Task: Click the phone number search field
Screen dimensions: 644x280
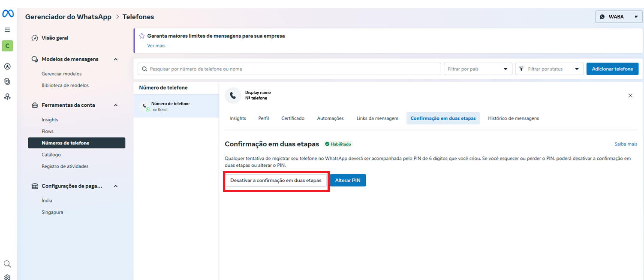Action: (x=289, y=69)
